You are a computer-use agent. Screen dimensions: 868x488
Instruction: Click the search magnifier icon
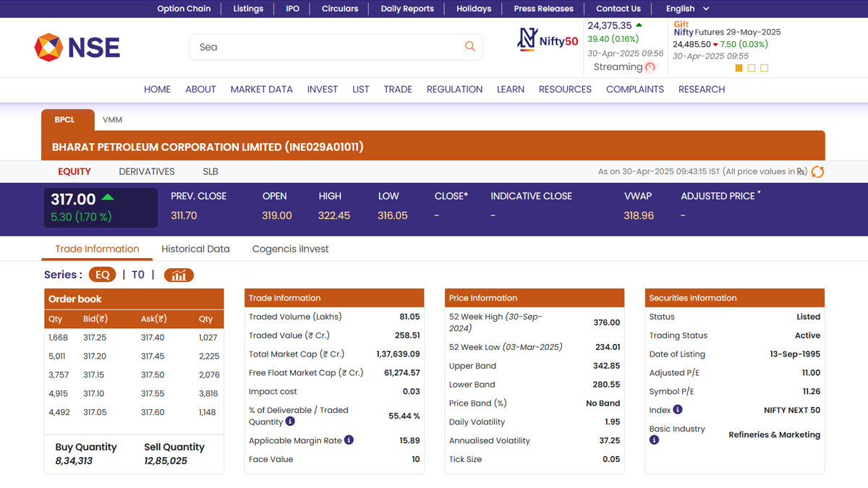pyautogui.click(x=470, y=47)
